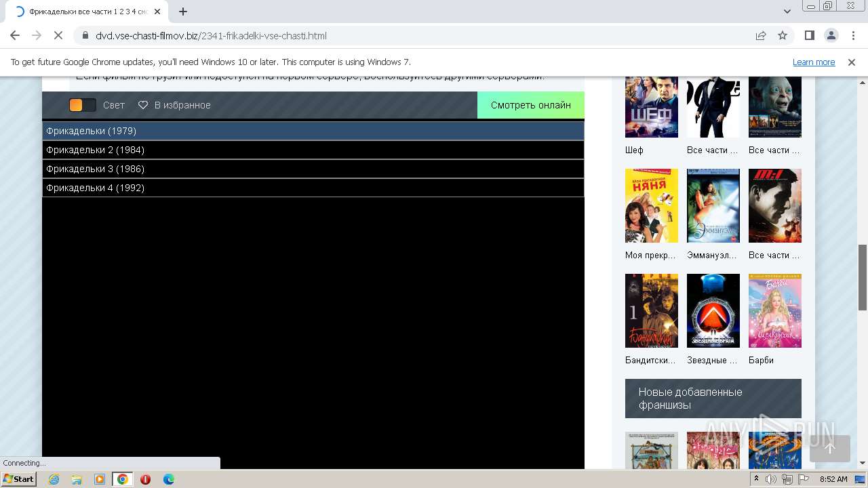This screenshot has width=868, height=488.
Task: Launch Internet Explorer from taskbar
Action: click(x=54, y=479)
